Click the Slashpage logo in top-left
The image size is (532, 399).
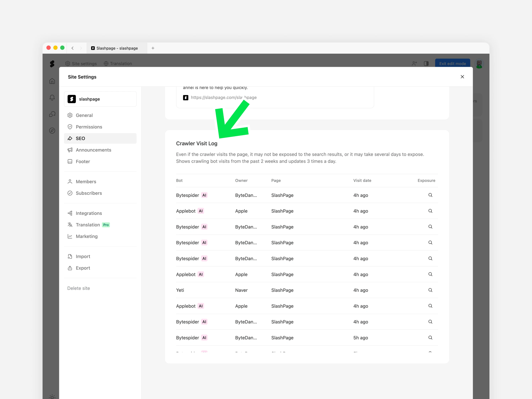[x=52, y=64]
